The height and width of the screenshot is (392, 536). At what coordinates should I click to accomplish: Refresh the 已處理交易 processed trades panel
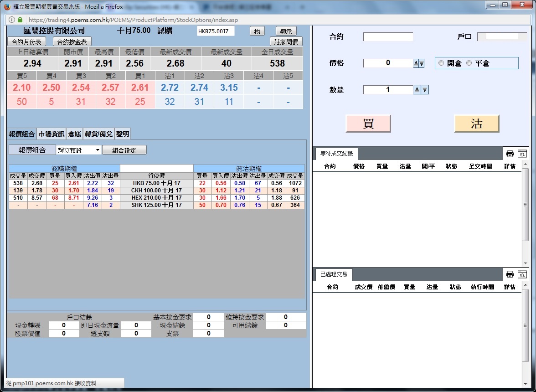click(x=522, y=274)
